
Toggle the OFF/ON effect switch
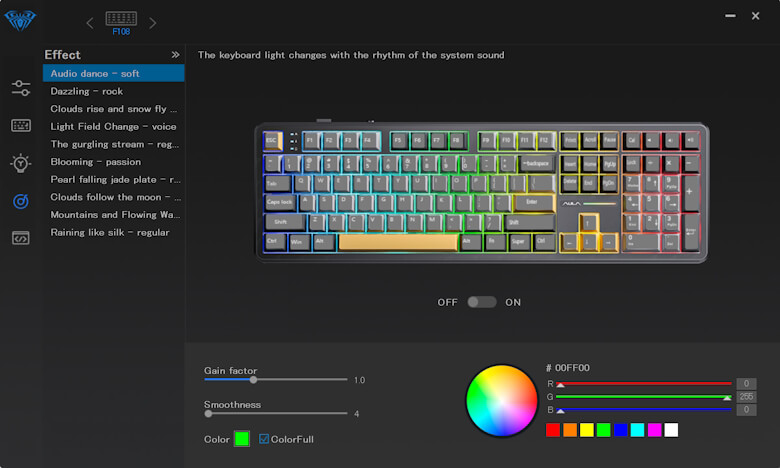tap(481, 302)
